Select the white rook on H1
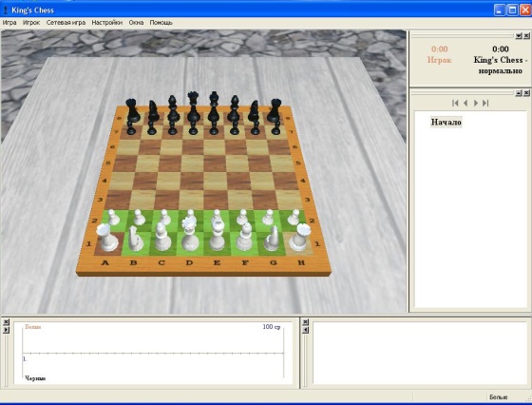The image size is (532, 405). (300, 239)
